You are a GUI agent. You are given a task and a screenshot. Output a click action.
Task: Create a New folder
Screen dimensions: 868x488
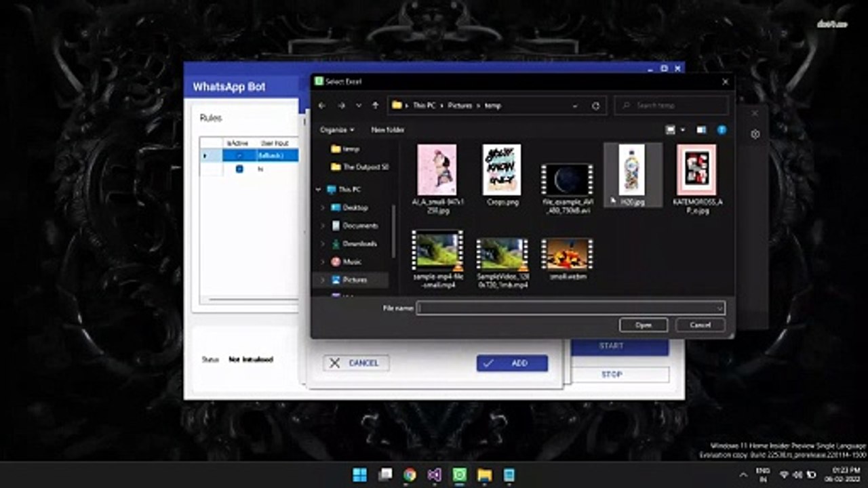point(388,129)
